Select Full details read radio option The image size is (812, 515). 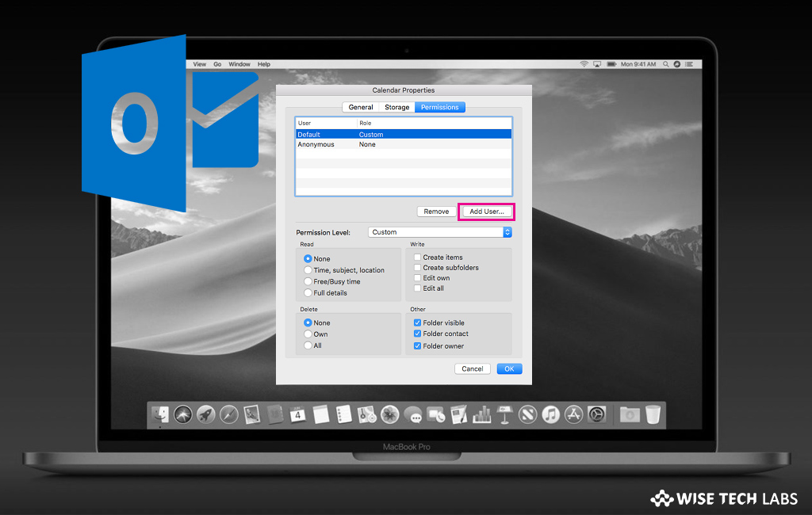[x=308, y=293]
